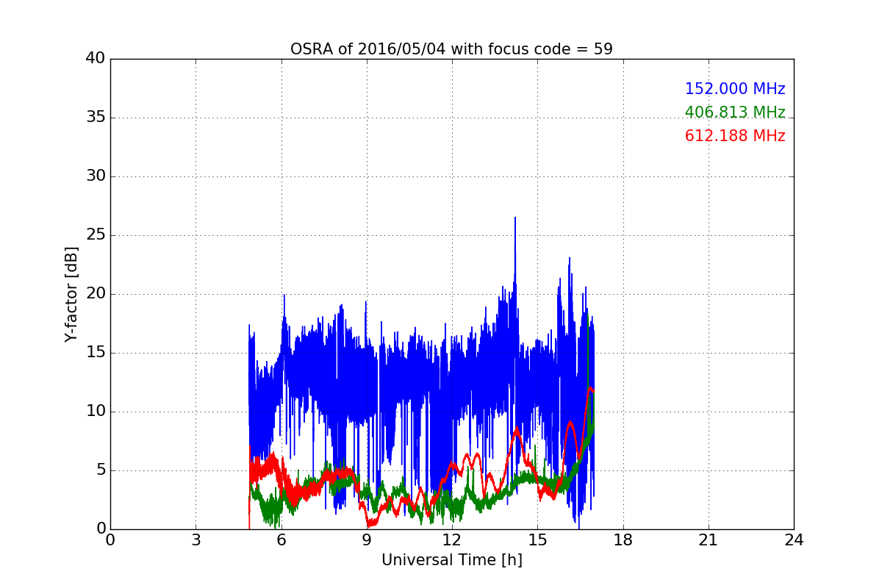
Task: Click y-axis tick label 30
Action: click(96, 176)
